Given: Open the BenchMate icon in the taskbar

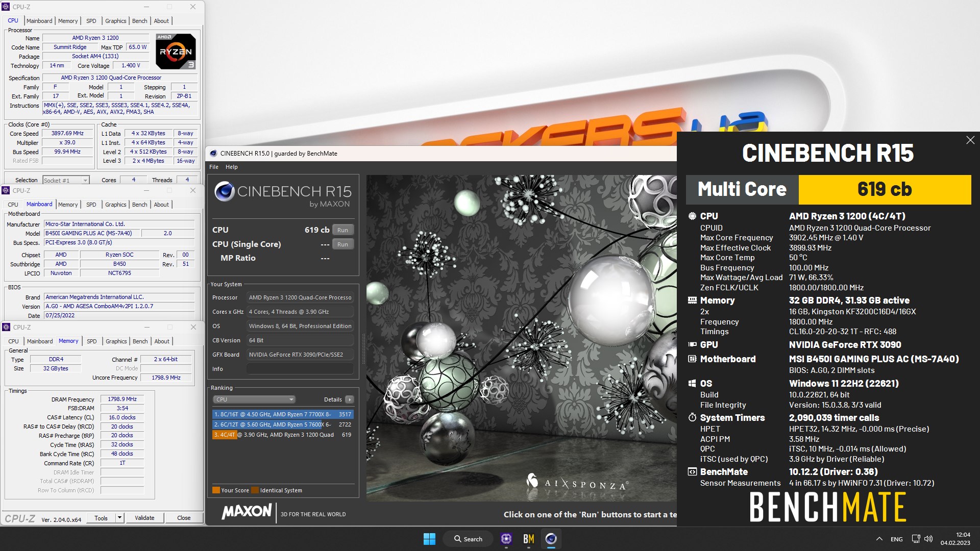Looking at the screenshot, I should (529, 539).
